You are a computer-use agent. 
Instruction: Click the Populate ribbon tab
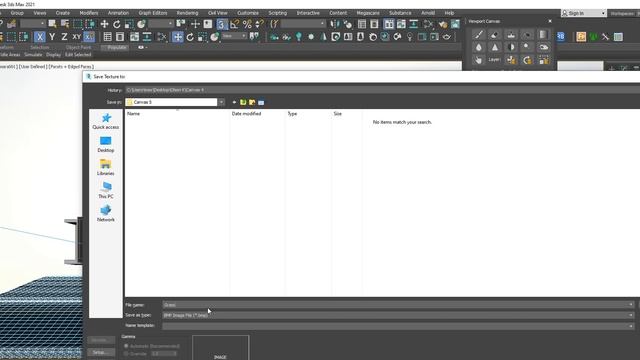pos(117,48)
